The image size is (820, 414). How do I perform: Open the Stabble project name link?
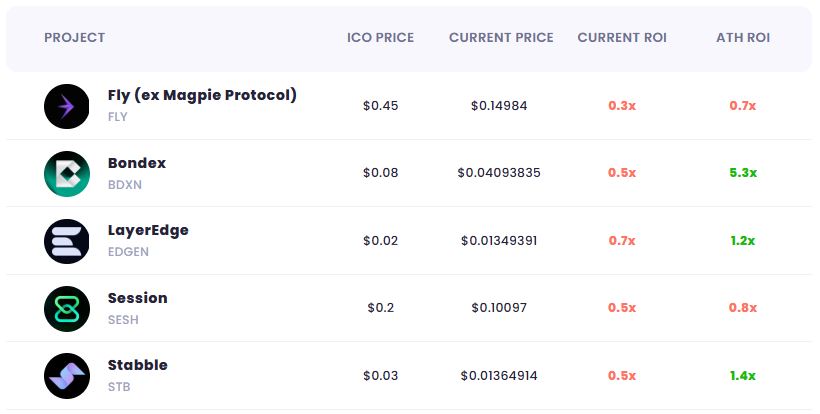(x=138, y=365)
